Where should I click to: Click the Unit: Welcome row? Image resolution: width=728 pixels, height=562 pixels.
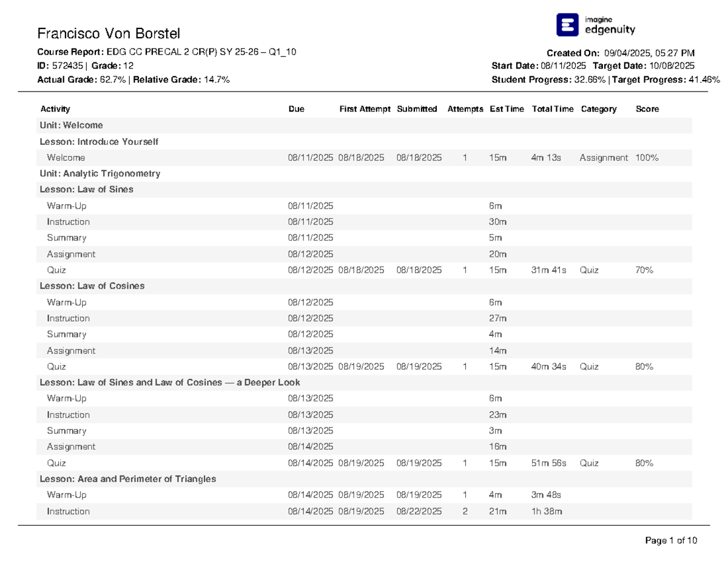click(x=364, y=125)
